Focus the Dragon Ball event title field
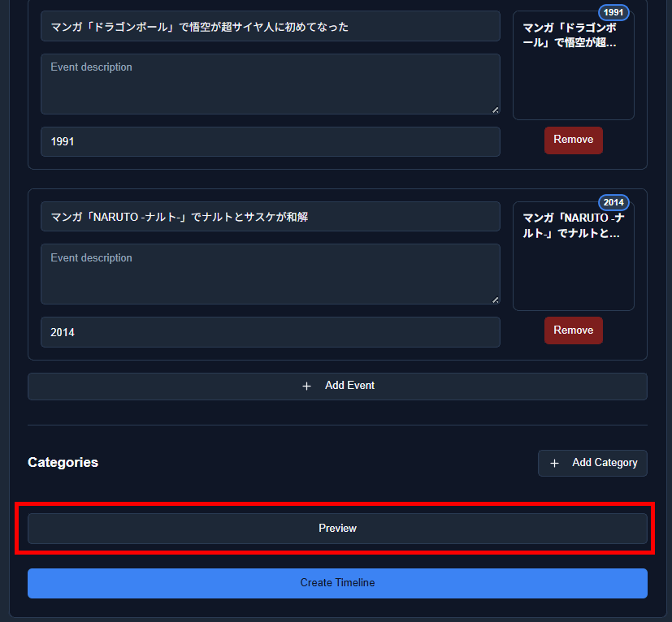 (x=271, y=27)
